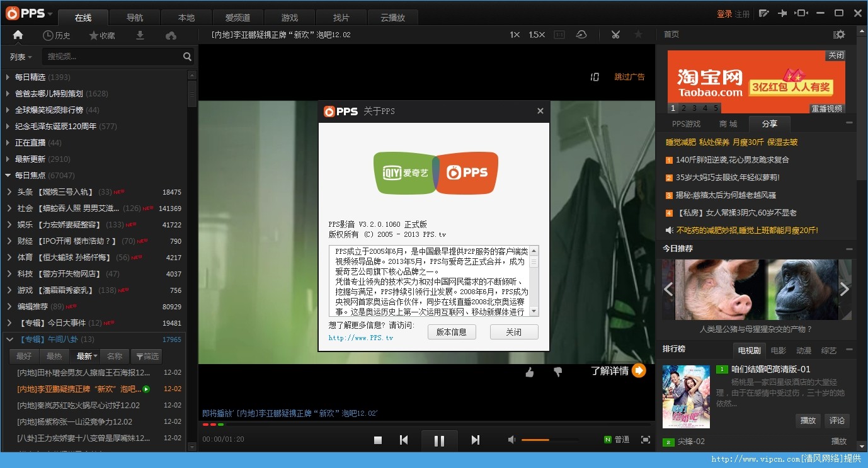This screenshot has height=468, width=868.
Task: Open the cloud upload icon
Action: pos(171,35)
